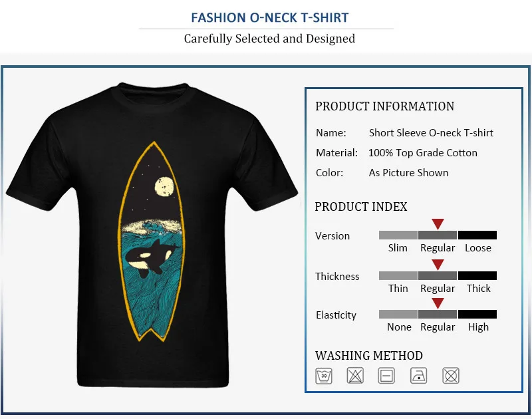This screenshot has width=532, height=419.
Task: Click the Product Information heading
Action: coord(385,106)
